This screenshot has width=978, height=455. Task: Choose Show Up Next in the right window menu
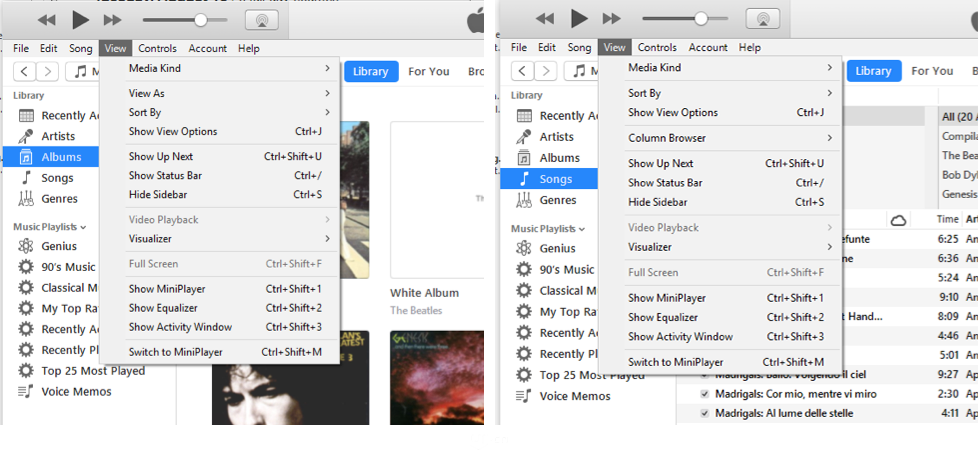(x=720, y=164)
